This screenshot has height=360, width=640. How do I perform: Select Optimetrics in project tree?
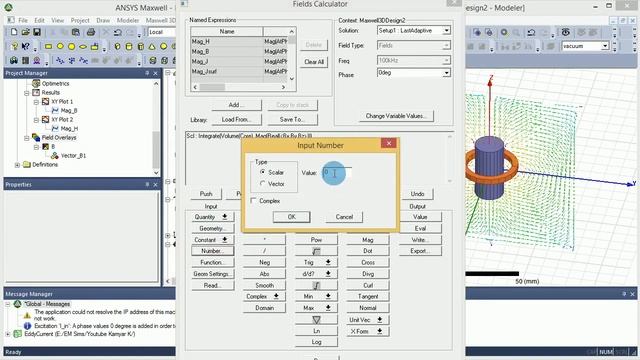(x=56, y=83)
